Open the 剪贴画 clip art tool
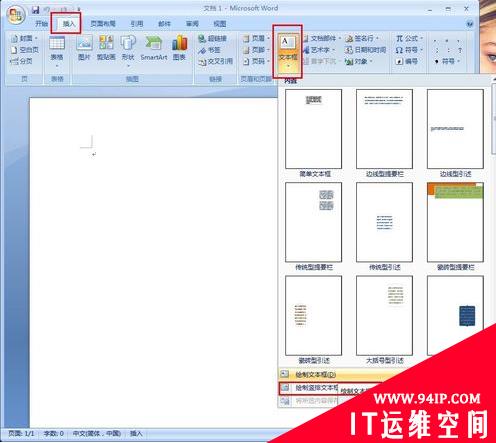Screen dimensions: 496x443 (x=106, y=47)
